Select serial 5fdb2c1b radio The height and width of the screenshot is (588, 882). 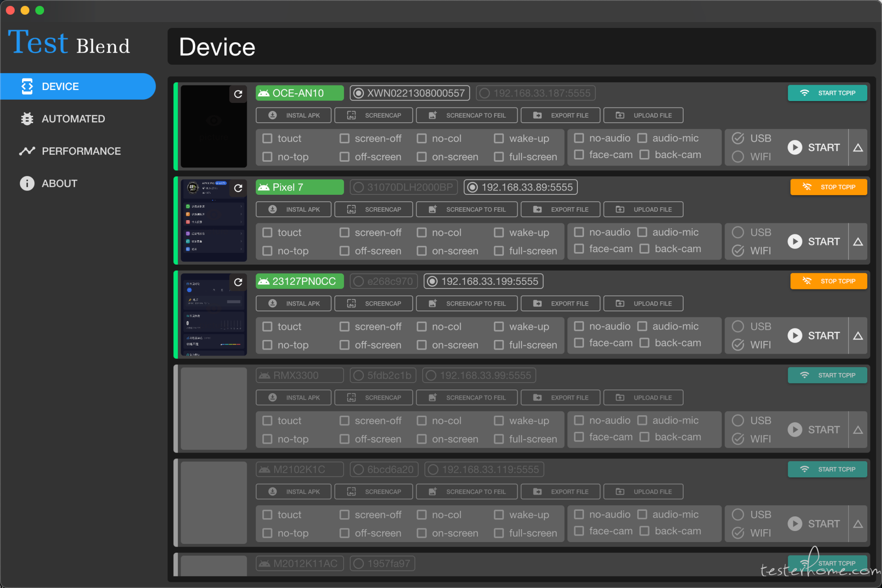[359, 376]
